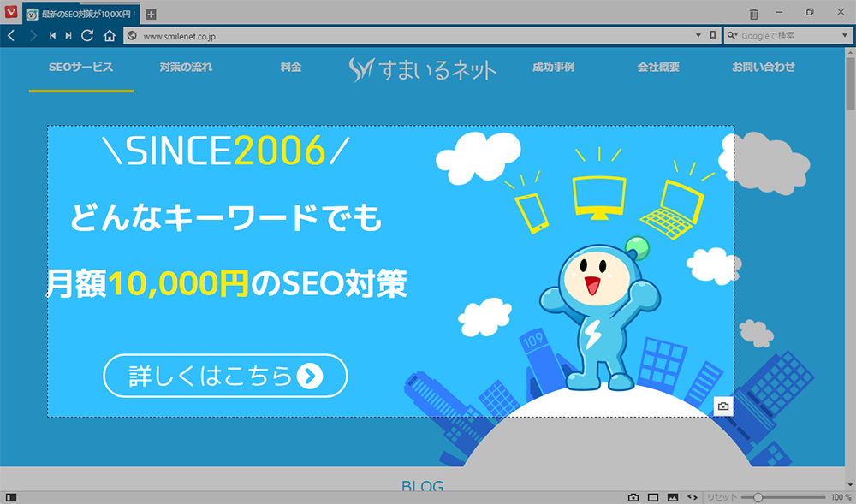Show site info via globe icon

[132, 36]
